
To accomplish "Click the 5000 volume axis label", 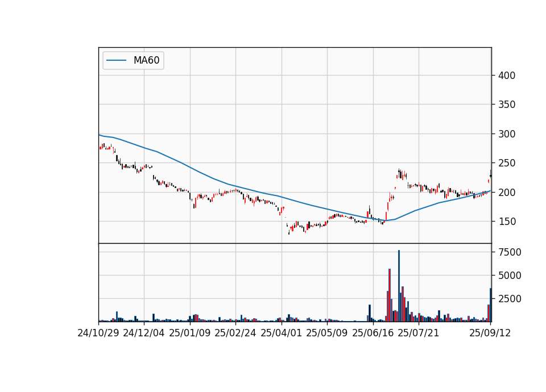I will pyautogui.click(x=510, y=276).
